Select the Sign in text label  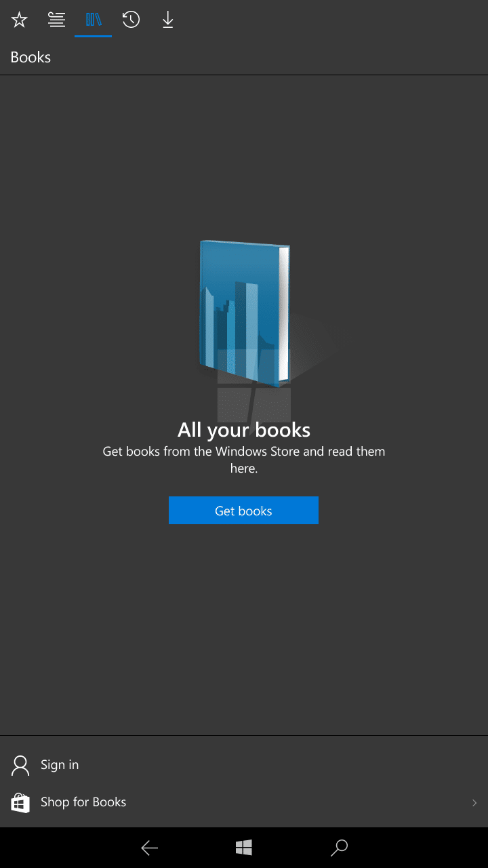point(60,765)
